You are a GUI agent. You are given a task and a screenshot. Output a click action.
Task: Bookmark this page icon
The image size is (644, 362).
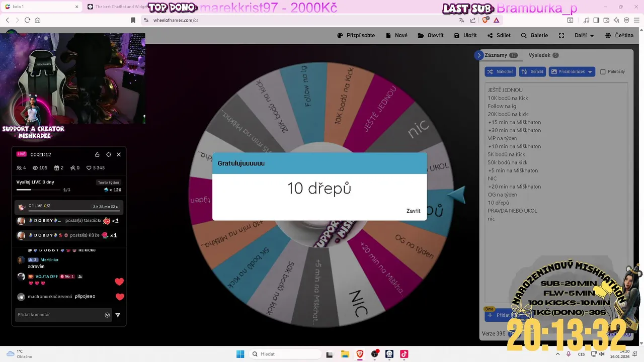133,20
